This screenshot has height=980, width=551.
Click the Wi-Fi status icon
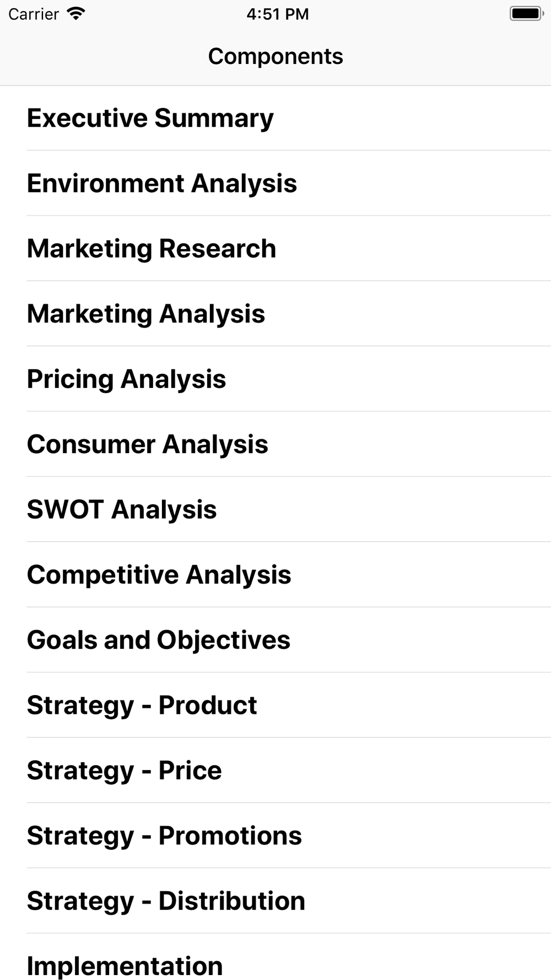pos(75,14)
